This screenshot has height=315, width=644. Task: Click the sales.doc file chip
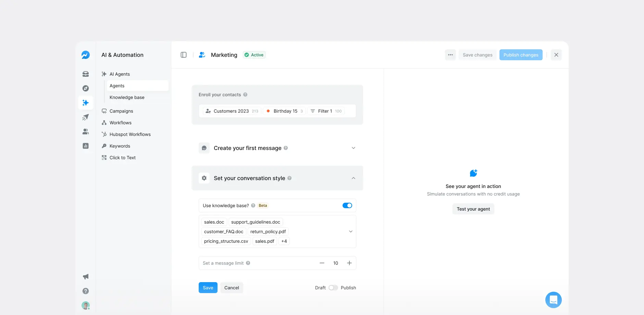pyautogui.click(x=214, y=222)
